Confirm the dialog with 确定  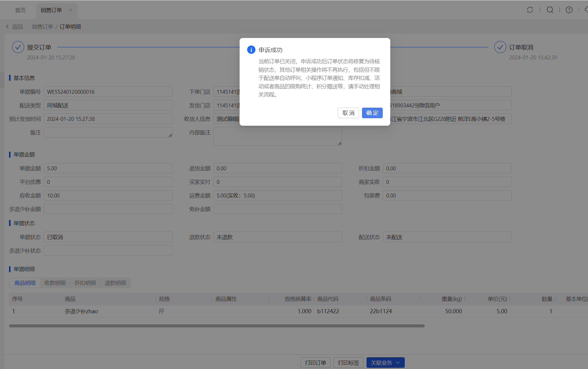(372, 113)
